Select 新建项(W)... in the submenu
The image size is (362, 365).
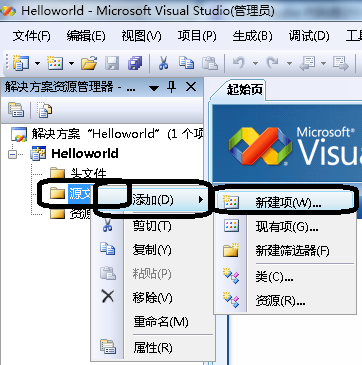click(286, 202)
